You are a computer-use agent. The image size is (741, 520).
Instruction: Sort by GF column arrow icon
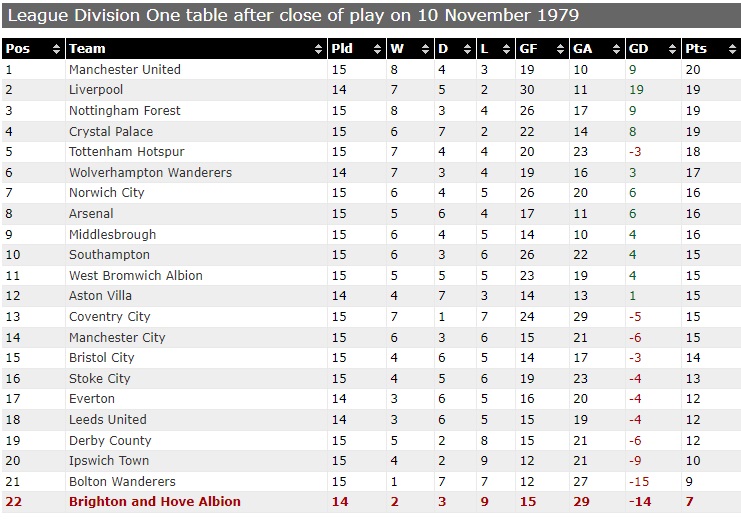point(560,49)
